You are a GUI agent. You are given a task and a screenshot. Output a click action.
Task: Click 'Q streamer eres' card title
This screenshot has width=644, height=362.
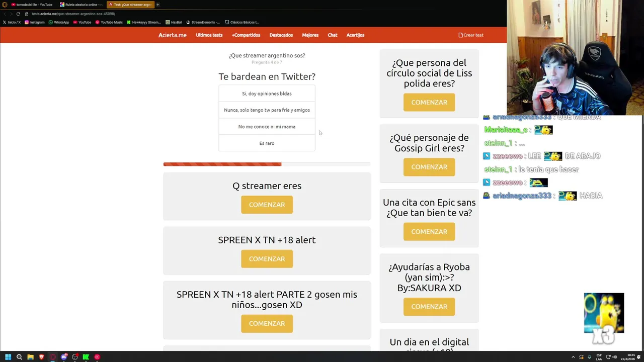[267, 186]
